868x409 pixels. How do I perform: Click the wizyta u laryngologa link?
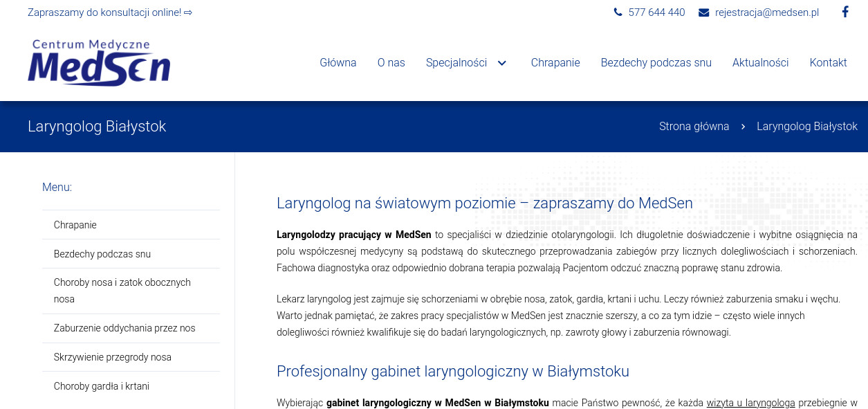point(750,403)
